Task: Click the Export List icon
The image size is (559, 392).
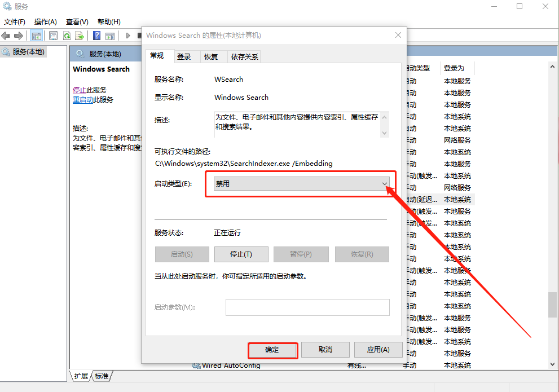Action: [79, 35]
